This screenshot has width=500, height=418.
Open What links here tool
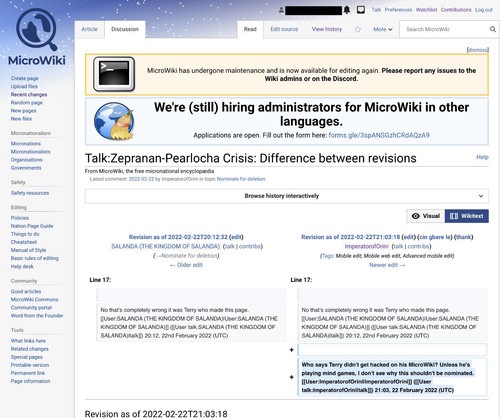tap(28, 341)
